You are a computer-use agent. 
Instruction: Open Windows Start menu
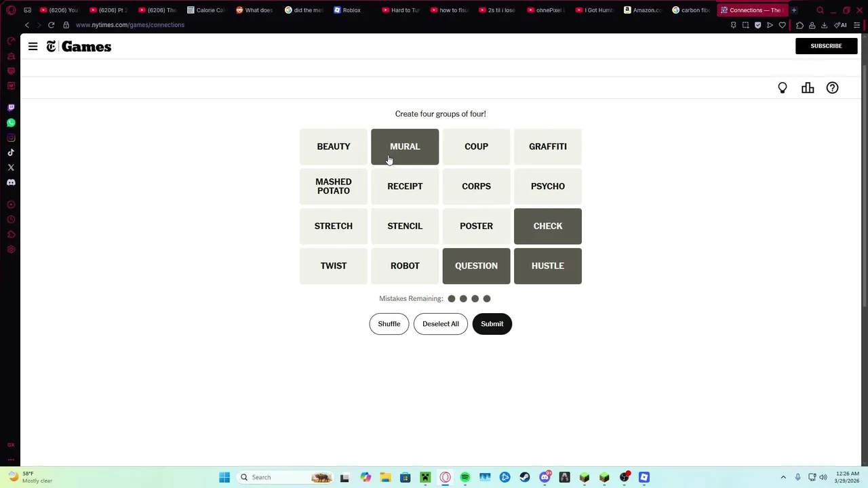[x=224, y=477]
